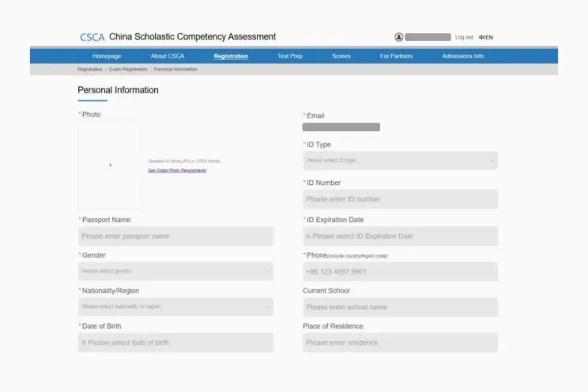
Task: Open the For Partners menu
Action: 397,56
